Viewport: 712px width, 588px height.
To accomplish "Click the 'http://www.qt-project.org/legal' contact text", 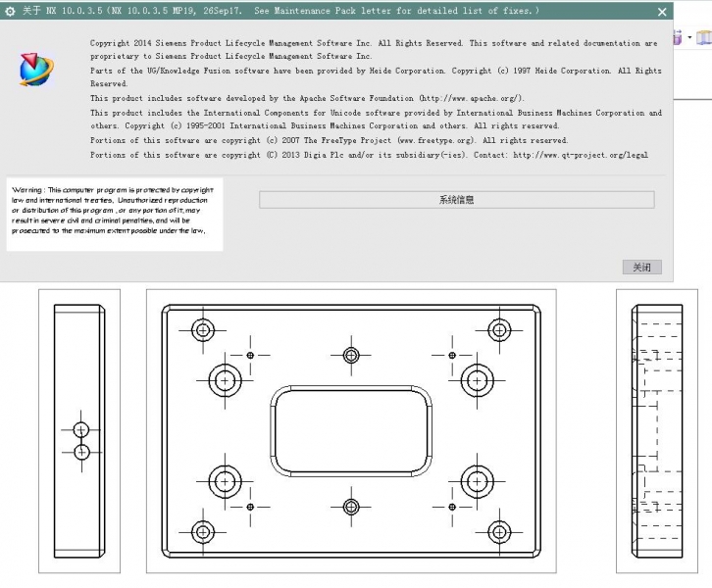I will tap(581, 155).
